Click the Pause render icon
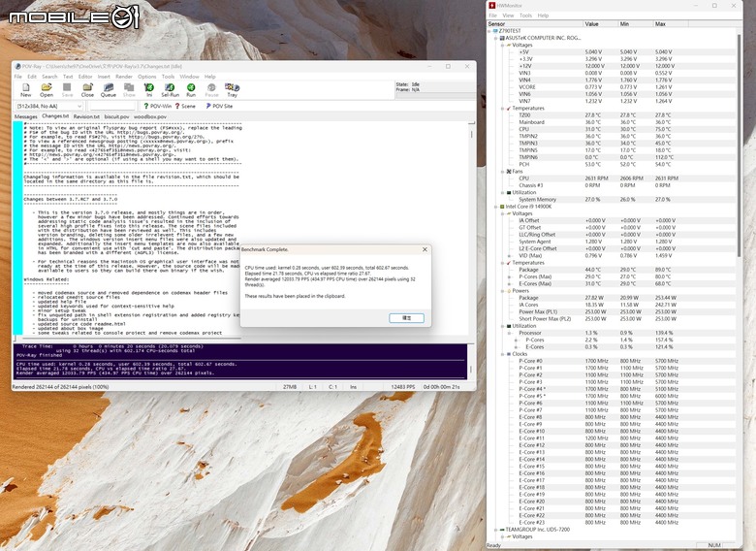The height and width of the screenshot is (551, 756). point(211,90)
